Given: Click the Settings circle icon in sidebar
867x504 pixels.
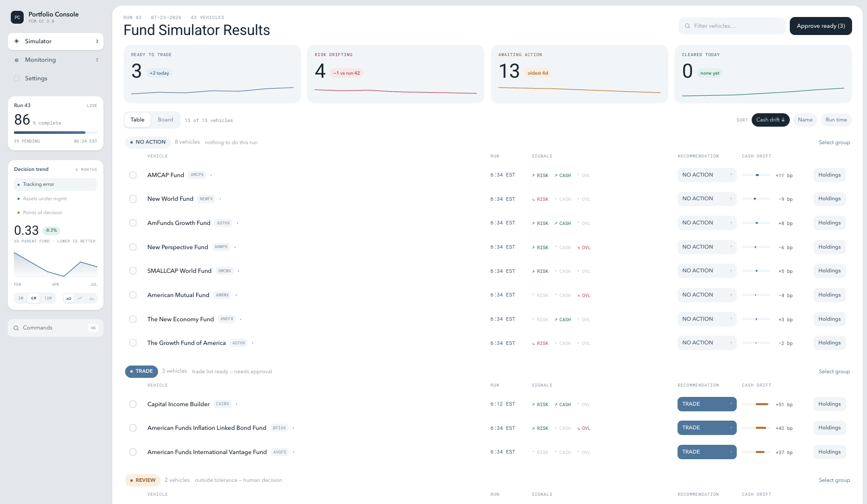Looking at the screenshot, I should 16,78.
